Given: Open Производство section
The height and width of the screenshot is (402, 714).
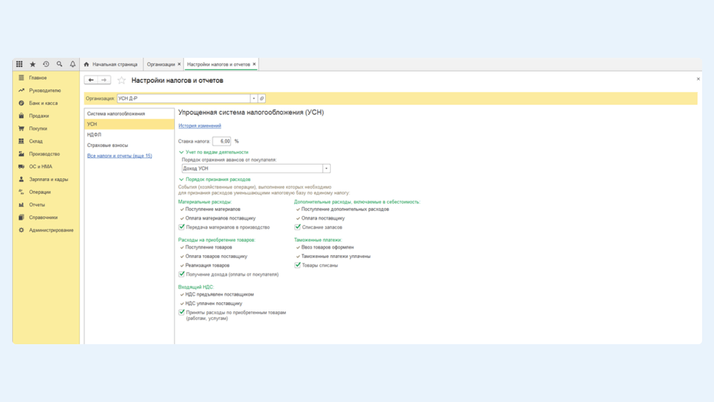Looking at the screenshot, I should pos(44,154).
